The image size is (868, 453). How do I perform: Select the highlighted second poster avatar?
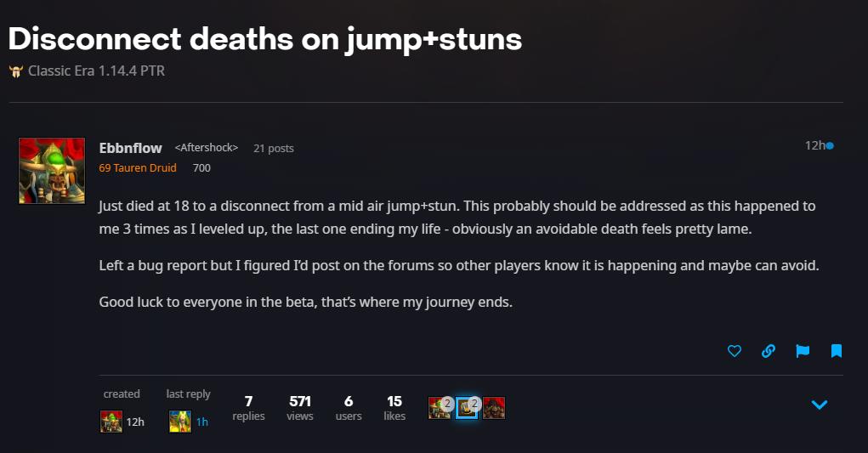(466, 408)
